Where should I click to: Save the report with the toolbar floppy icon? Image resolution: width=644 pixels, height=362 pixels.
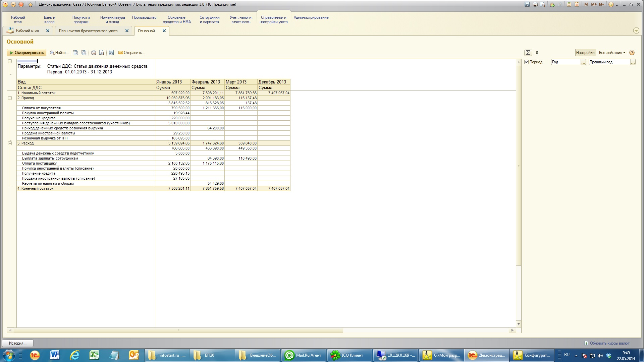tap(111, 53)
